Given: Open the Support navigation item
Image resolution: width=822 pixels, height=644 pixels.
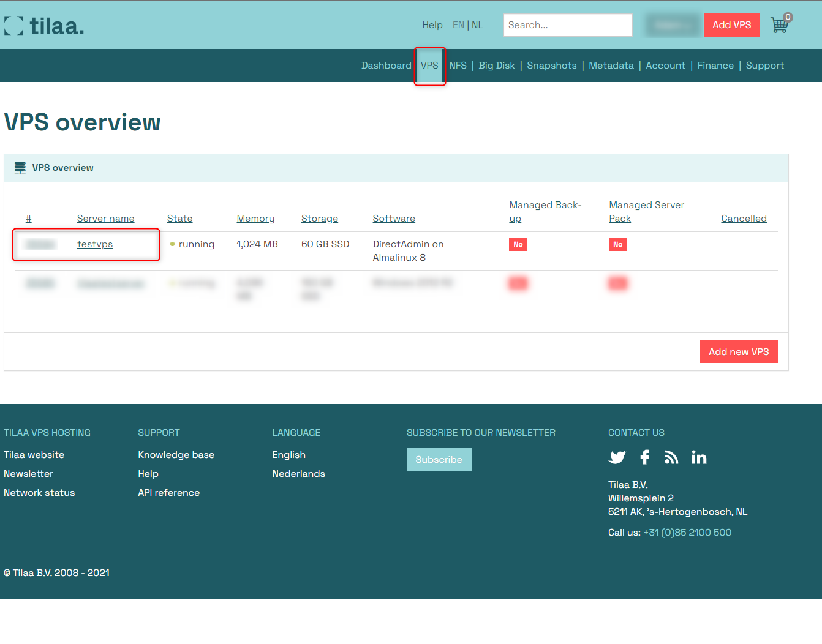Looking at the screenshot, I should [x=765, y=66].
